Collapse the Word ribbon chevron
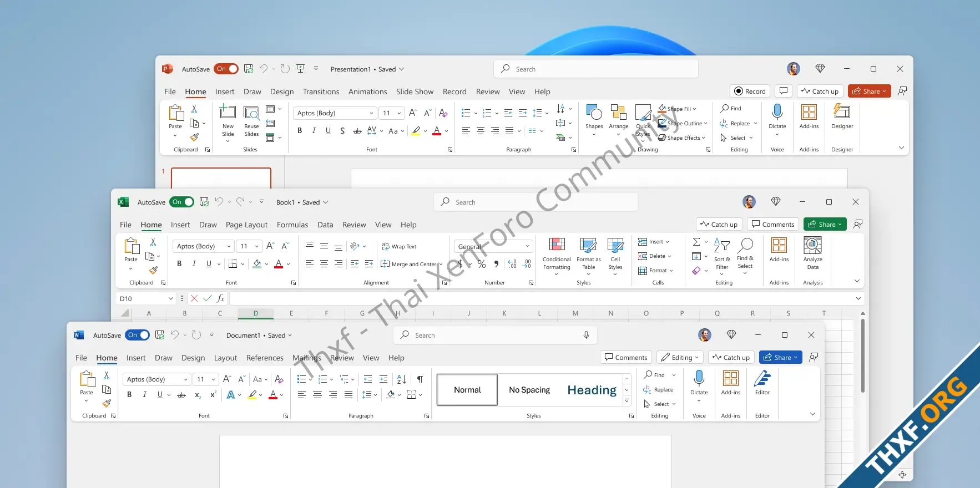This screenshot has height=488, width=980. [x=812, y=414]
